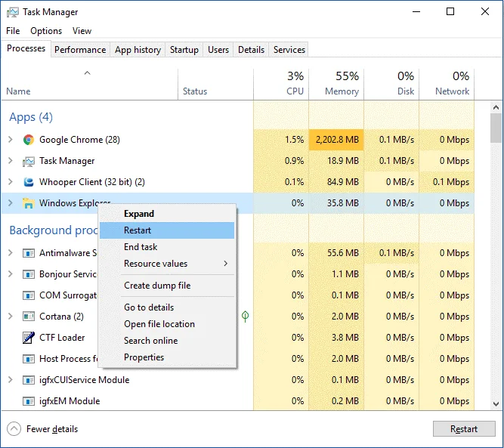Choose Properties in the context menu

tap(167, 357)
